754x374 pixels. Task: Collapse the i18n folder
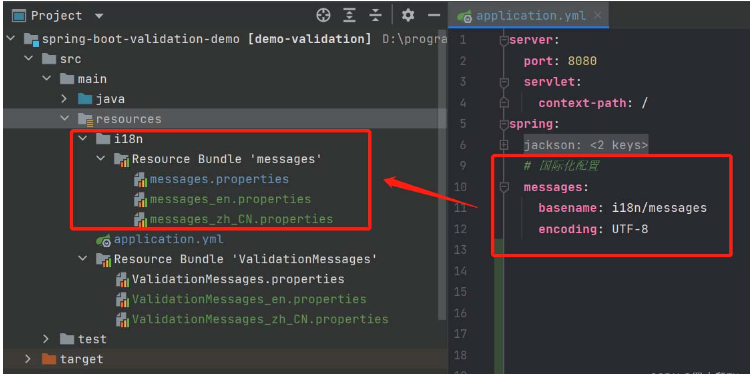click(83, 139)
